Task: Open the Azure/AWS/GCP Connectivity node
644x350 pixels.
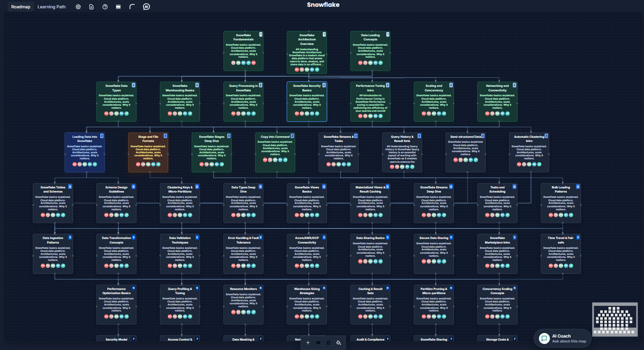Action: (x=307, y=254)
